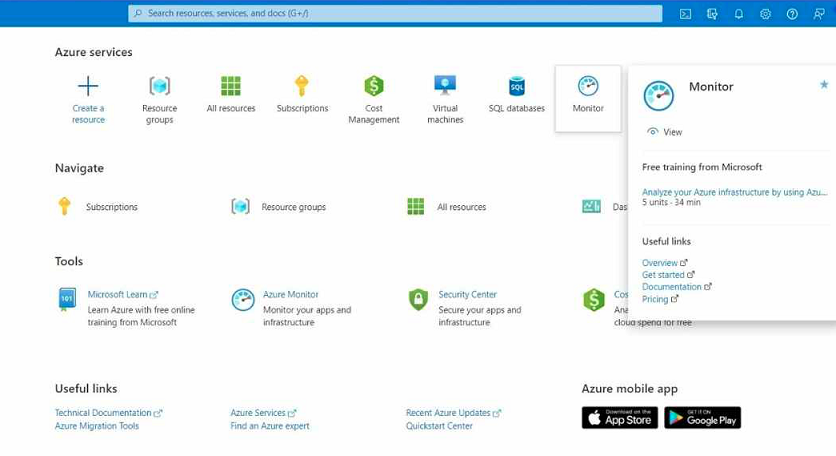
Task: Click the Security Center shield icon
Action: [418, 300]
